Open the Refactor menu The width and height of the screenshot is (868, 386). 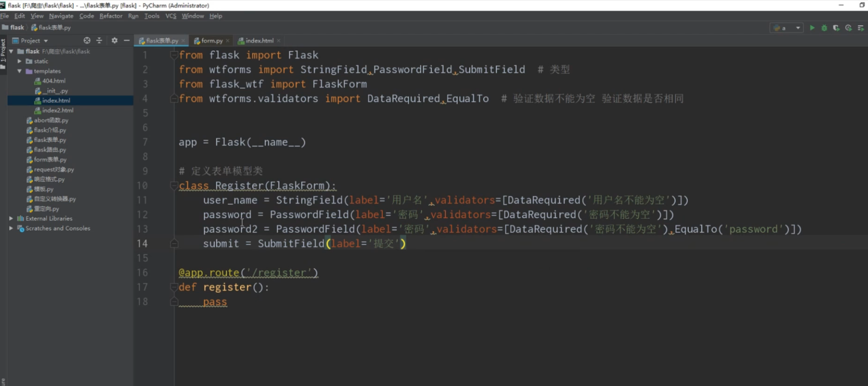click(x=111, y=16)
